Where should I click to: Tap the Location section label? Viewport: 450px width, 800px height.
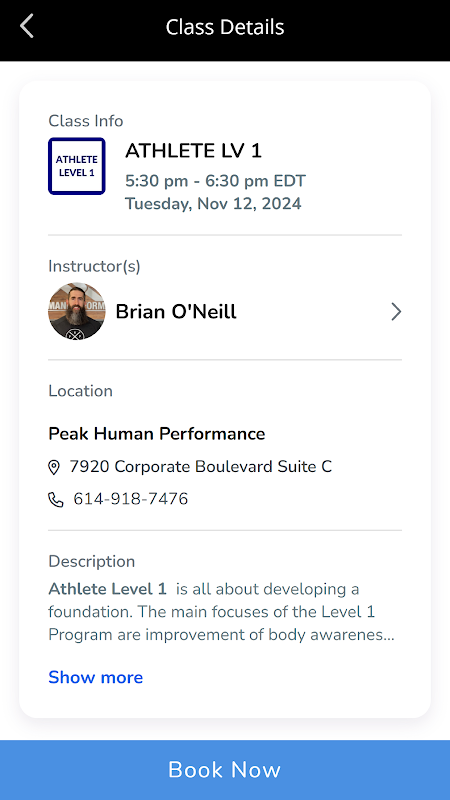(x=81, y=391)
